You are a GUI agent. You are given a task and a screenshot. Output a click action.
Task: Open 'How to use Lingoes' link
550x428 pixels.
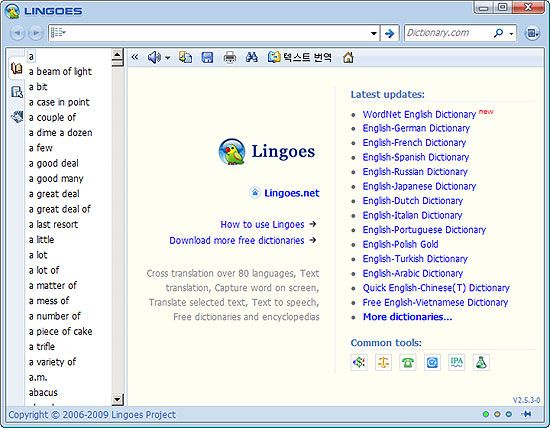(262, 225)
